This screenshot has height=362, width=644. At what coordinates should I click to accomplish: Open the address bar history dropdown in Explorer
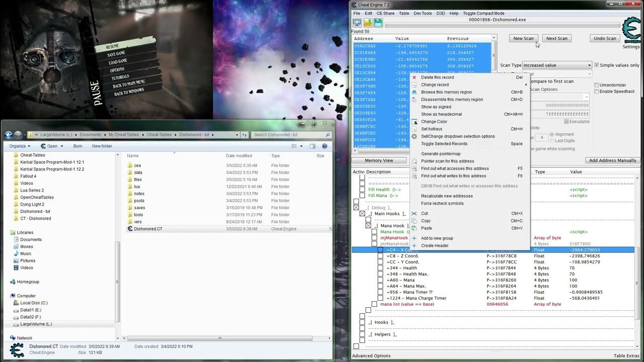tap(236, 135)
